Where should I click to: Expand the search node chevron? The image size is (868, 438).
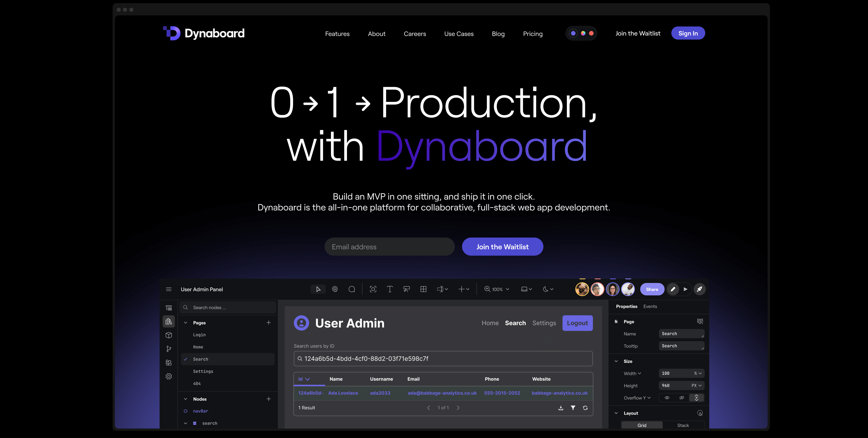(x=185, y=423)
